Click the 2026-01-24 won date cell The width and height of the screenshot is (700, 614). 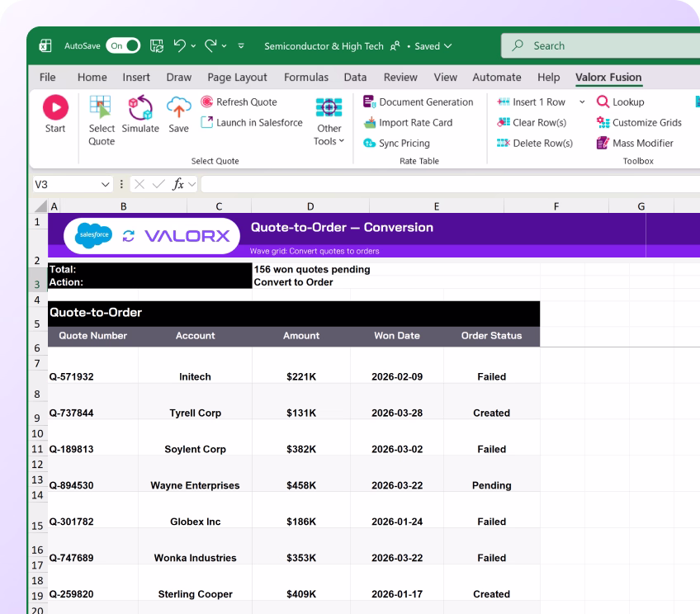click(x=397, y=522)
